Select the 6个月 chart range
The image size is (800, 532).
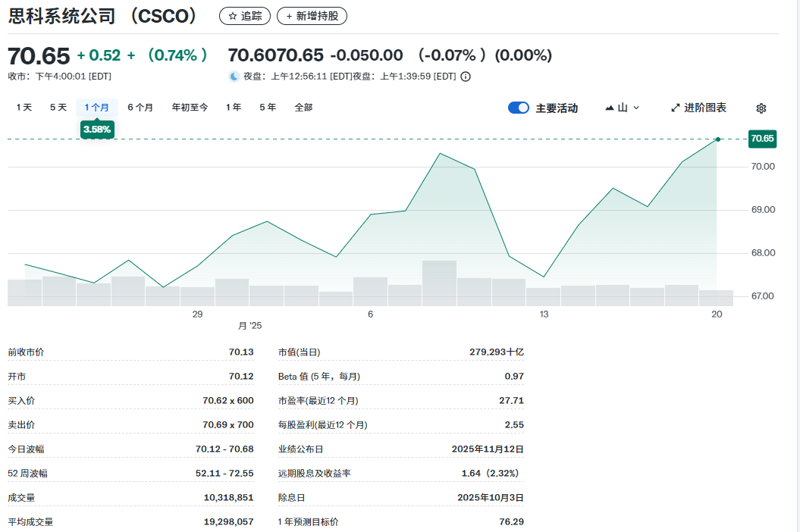pos(140,108)
